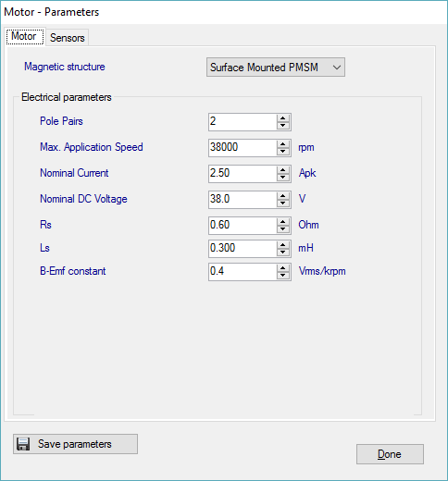The height and width of the screenshot is (481, 448).
Task: Click the Save parameters button
Action: click(x=75, y=444)
